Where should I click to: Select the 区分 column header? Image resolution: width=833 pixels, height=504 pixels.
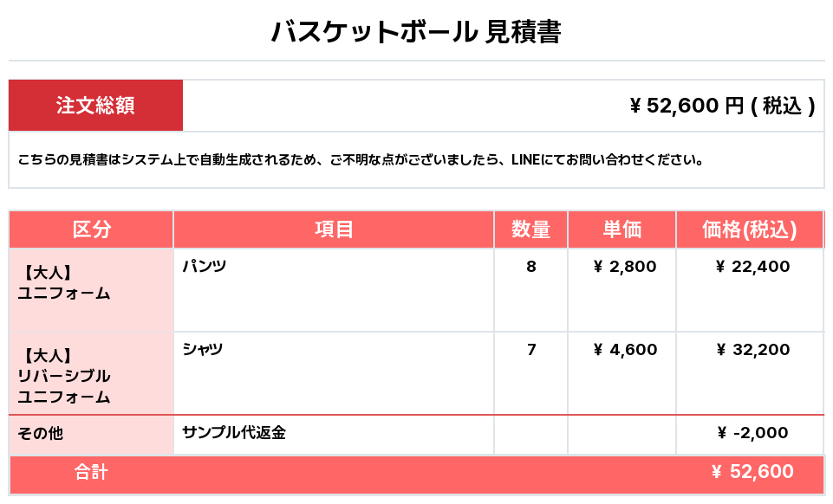pyautogui.click(x=91, y=229)
